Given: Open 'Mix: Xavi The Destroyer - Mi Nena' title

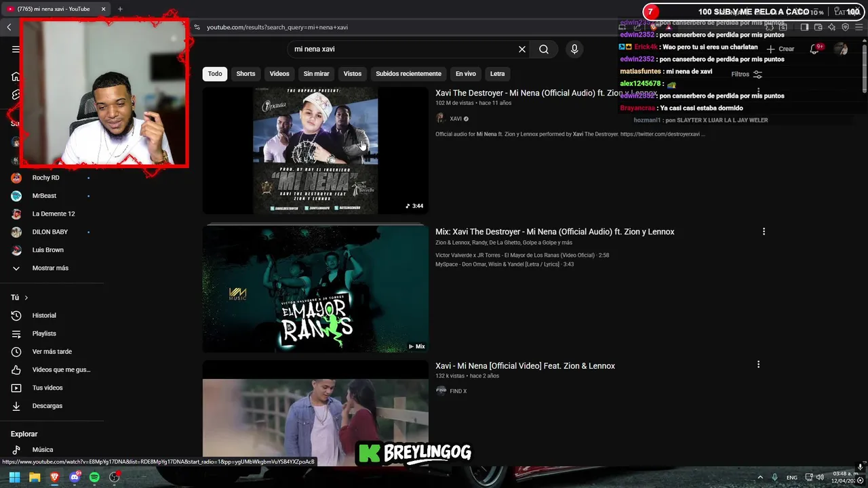Looking at the screenshot, I should point(555,232).
